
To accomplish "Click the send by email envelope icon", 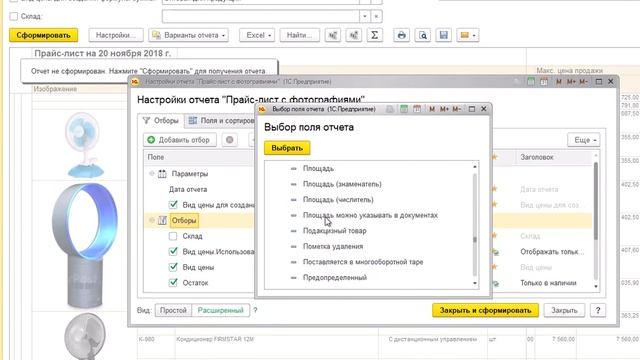I will [464, 35].
